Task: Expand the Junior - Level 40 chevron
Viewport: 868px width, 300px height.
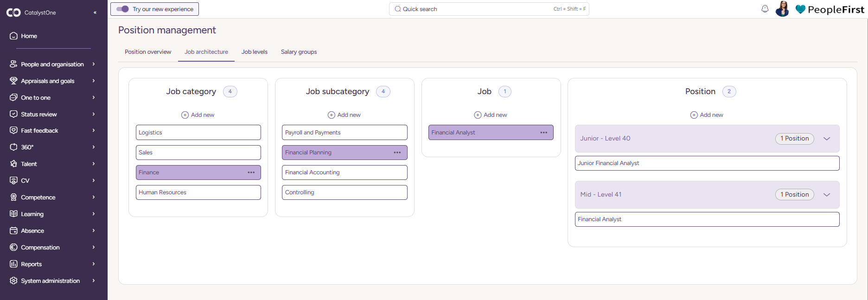Action: pos(827,139)
